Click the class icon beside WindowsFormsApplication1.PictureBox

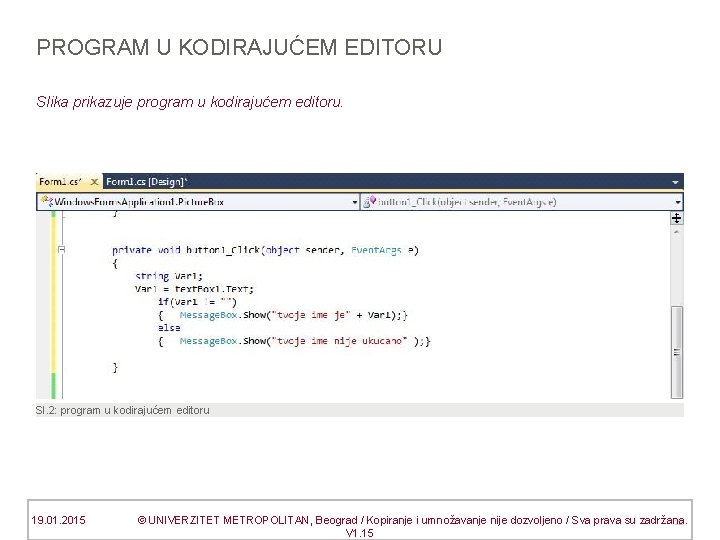[x=46, y=201]
